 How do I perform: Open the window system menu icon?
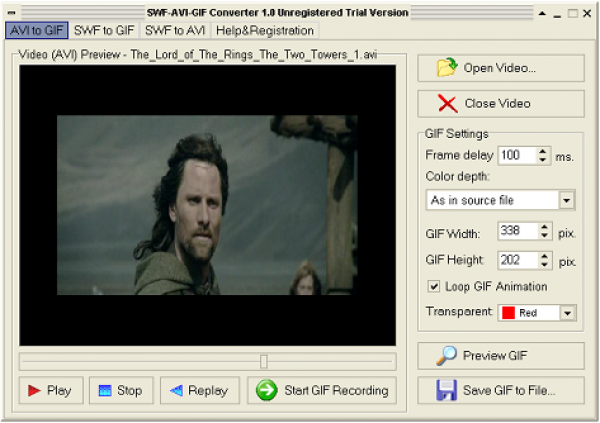coord(12,13)
